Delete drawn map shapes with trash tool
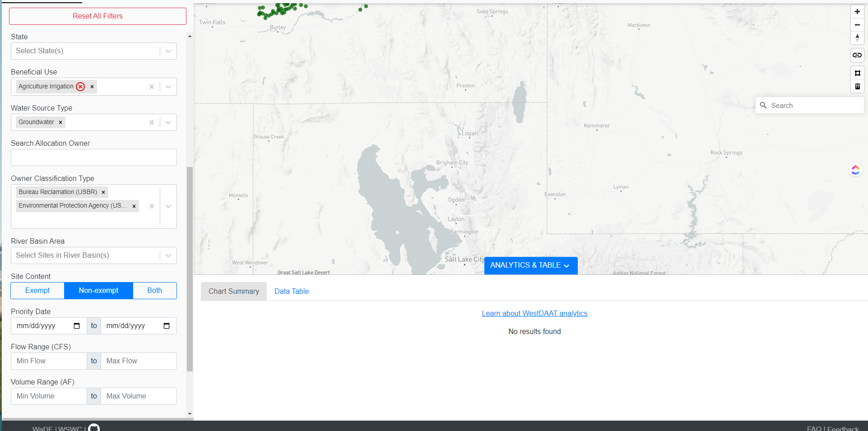Image resolution: width=868 pixels, height=431 pixels. click(x=857, y=86)
